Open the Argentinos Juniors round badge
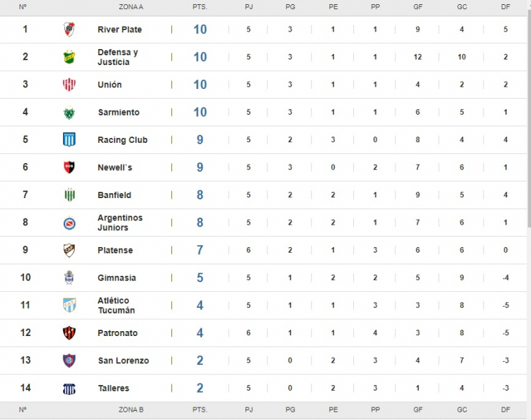531x420 pixels. [69, 223]
